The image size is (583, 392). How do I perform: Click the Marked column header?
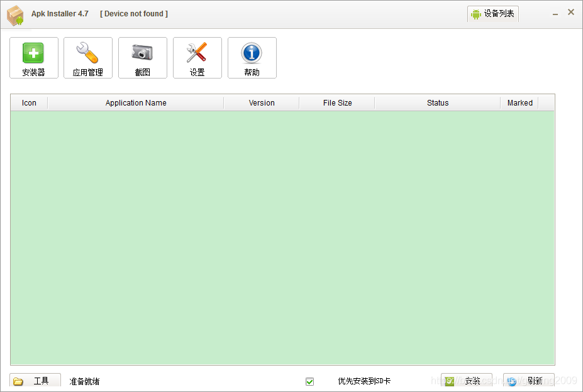click(519, 103)
